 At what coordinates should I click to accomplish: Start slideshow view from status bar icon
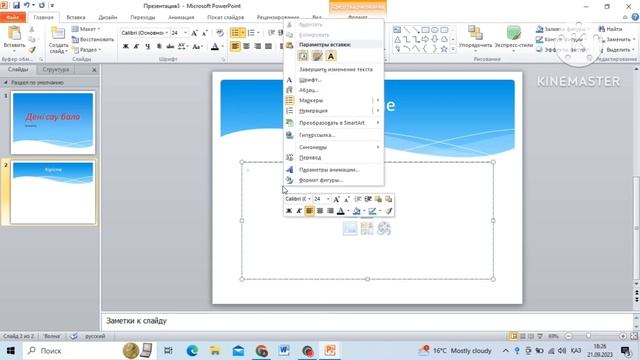pos(540,336)
